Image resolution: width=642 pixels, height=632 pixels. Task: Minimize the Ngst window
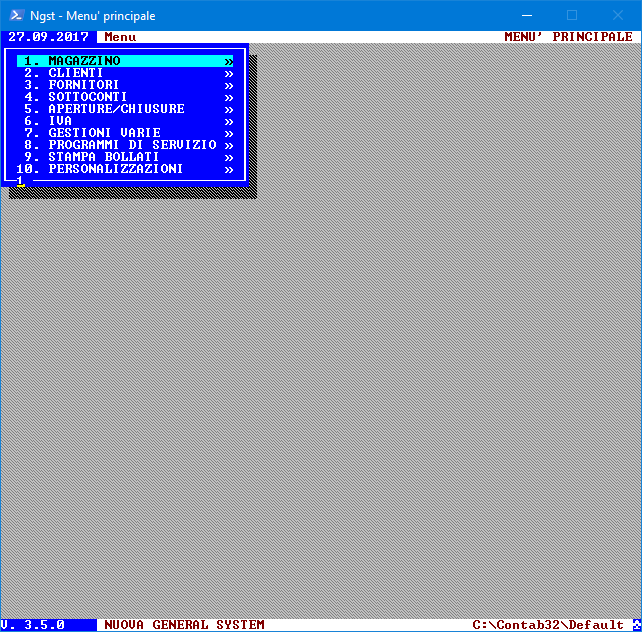pos(526,15)
